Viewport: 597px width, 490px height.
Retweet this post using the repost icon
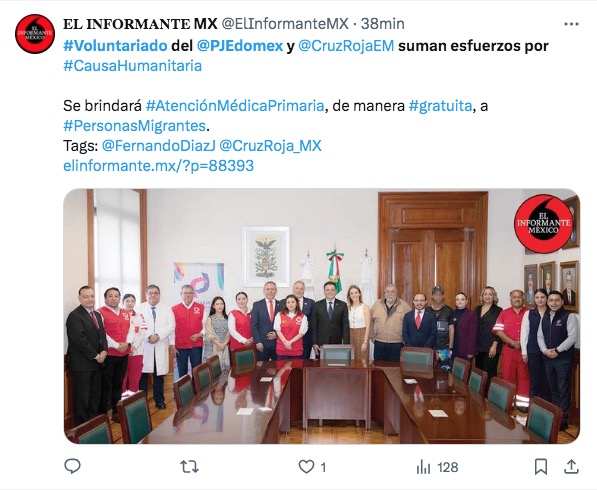(189, 466)
